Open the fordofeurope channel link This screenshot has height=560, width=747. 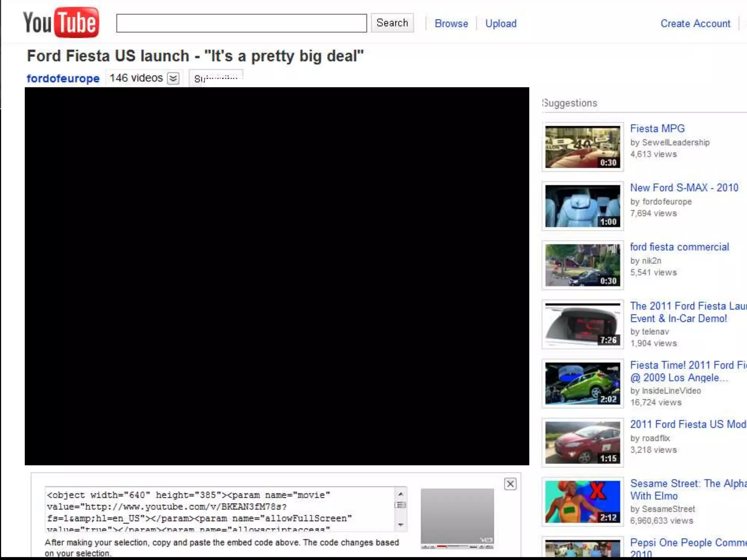[x=63, y=78]
